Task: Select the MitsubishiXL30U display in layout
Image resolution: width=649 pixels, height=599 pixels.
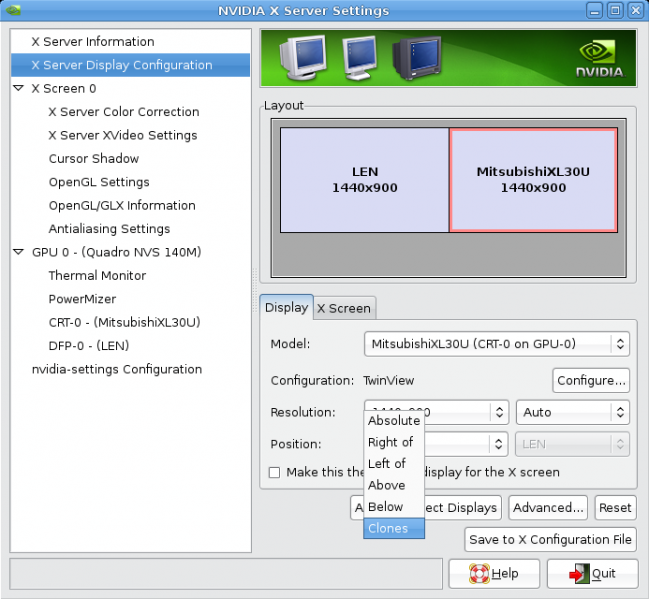Action: [533, 180]
